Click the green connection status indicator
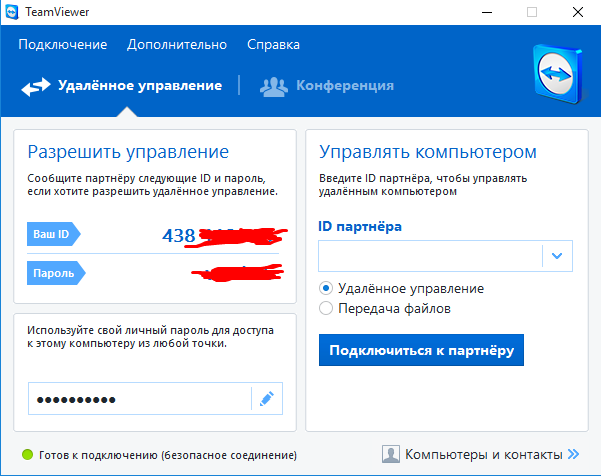The width and height of the screenshot is (601, 476). (x=27, y=454)
